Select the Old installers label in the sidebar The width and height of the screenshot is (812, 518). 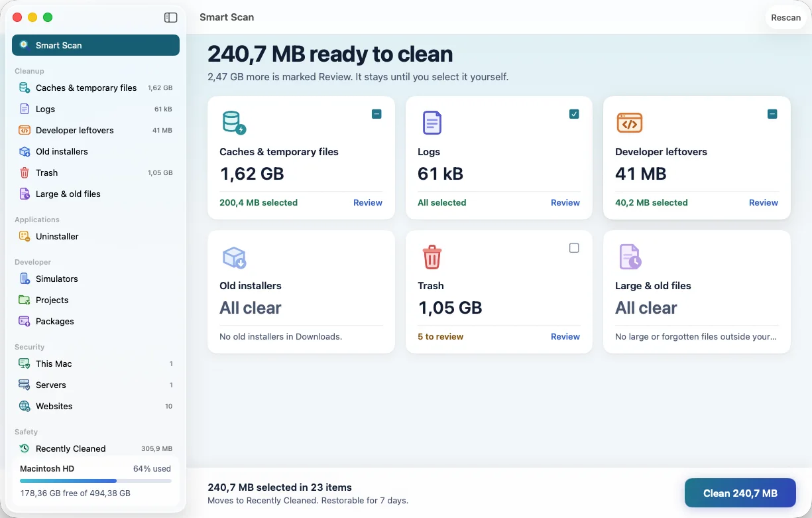point(62,151)
